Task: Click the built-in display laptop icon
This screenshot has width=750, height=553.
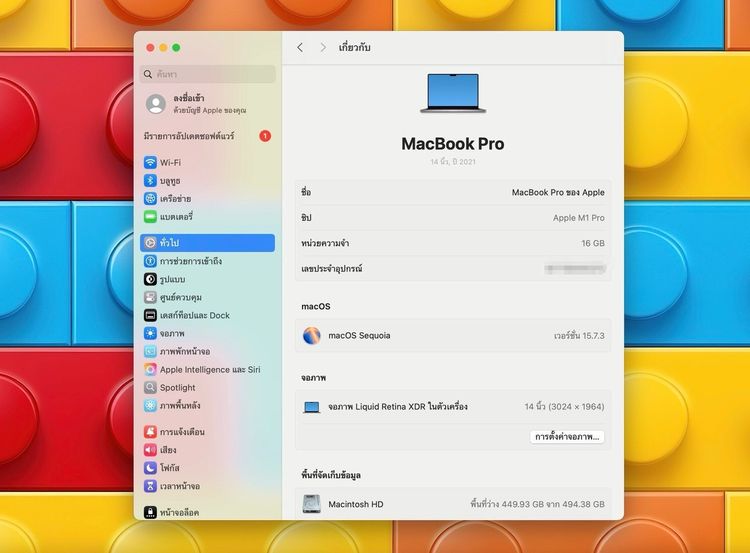Action: pos(312,407)
